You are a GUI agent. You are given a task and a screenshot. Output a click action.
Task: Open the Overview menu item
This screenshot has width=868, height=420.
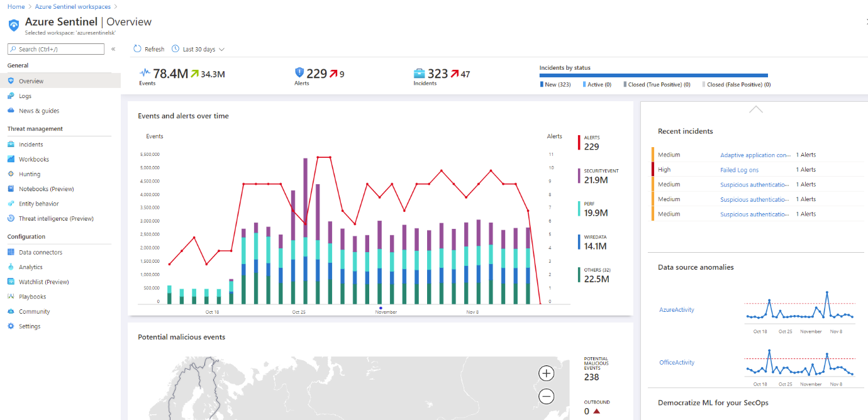pos(60,81)
